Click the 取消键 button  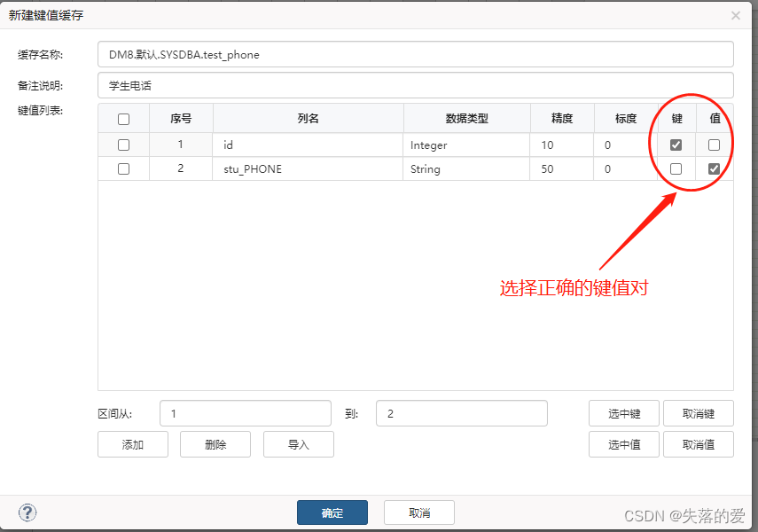[x=699, y=413]
